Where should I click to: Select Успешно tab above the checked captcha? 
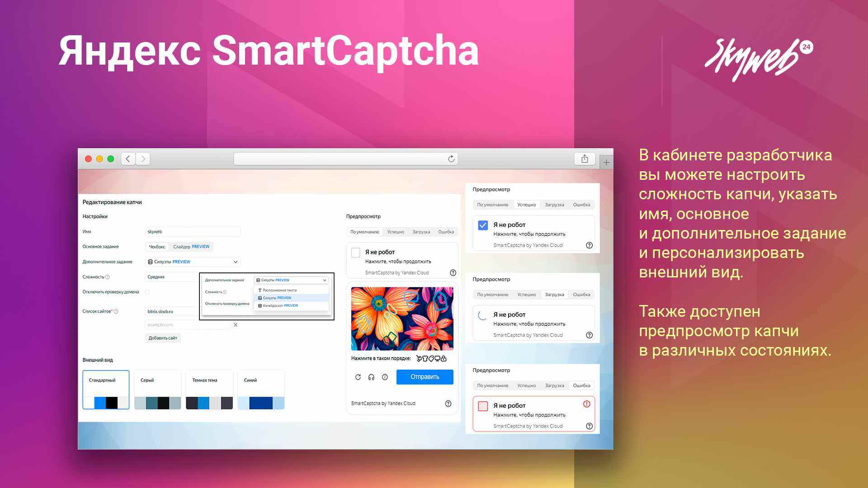coord(527,205)
